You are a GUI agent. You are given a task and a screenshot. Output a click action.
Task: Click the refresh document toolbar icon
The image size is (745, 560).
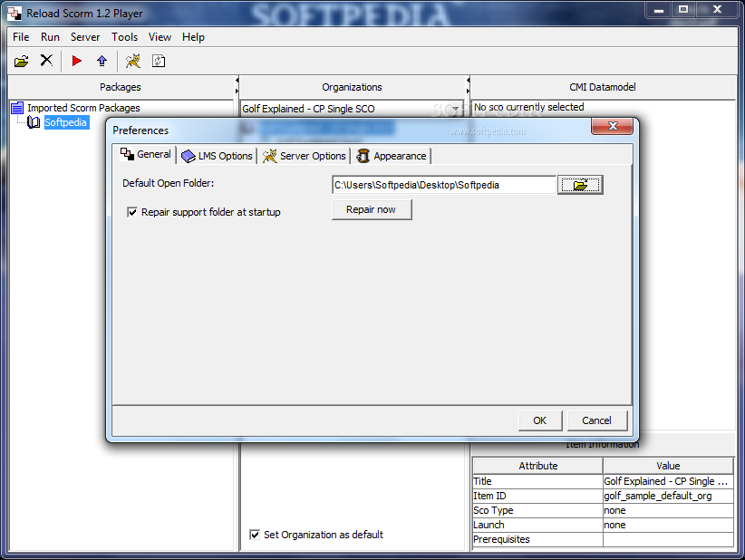point(159,61)
